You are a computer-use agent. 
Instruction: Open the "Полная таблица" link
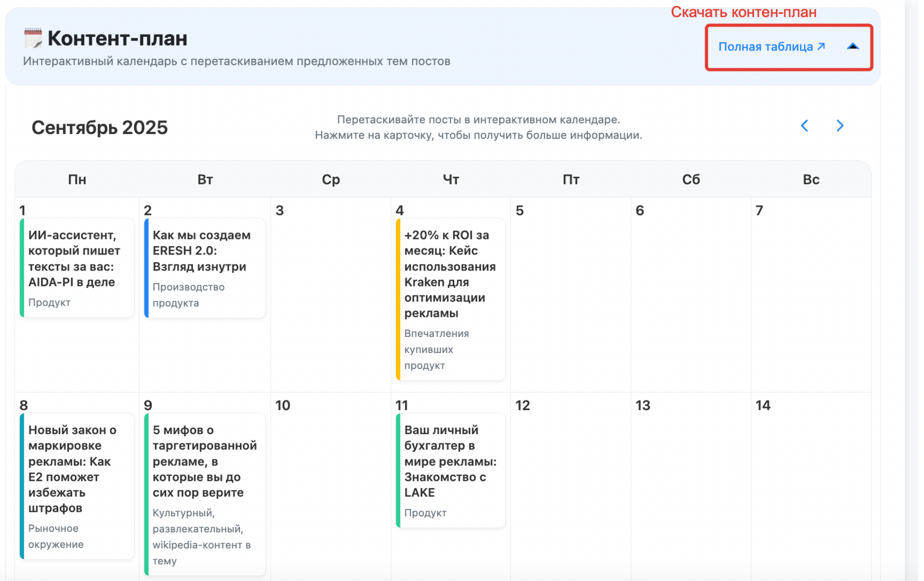[x=772, y=47]
